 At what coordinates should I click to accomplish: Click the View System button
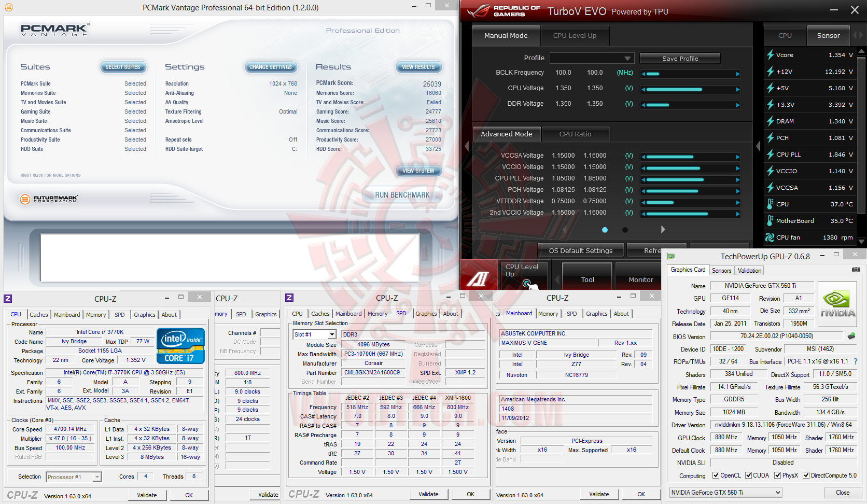tap(418, 171)
